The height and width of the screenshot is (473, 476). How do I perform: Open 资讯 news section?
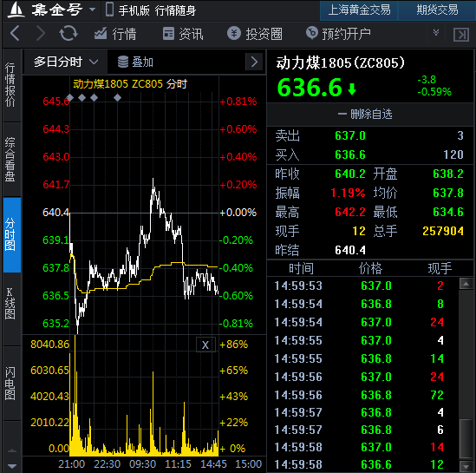(x=183, y=34)
